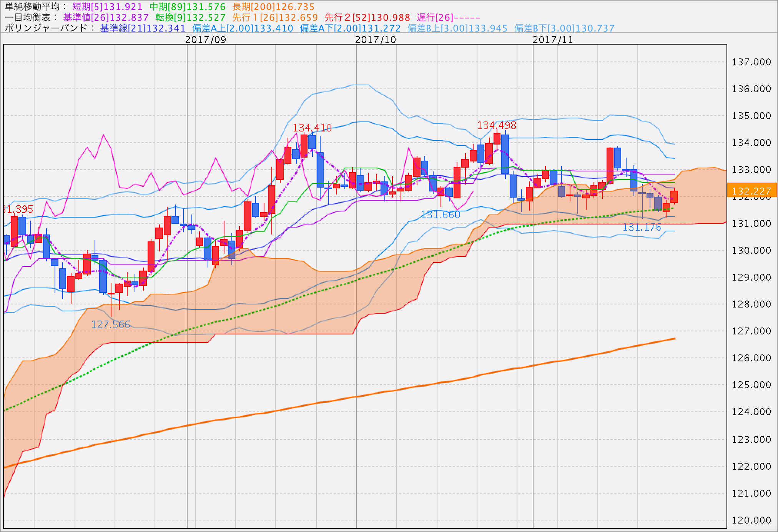Viewport: 778px width, 532px height.
Task: Click the partial 31.395 annotation at left edge
Action: (18, 209)
